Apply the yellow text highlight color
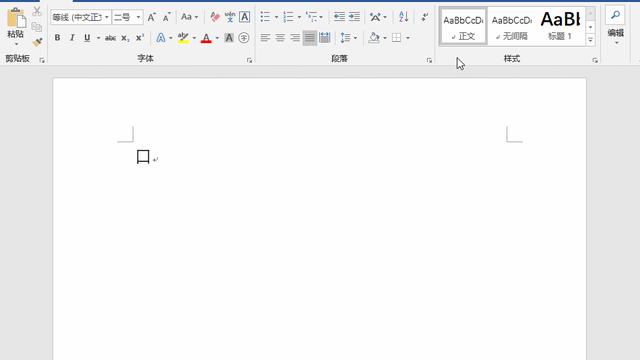This screenshot has height=360, width=640. 183,38
